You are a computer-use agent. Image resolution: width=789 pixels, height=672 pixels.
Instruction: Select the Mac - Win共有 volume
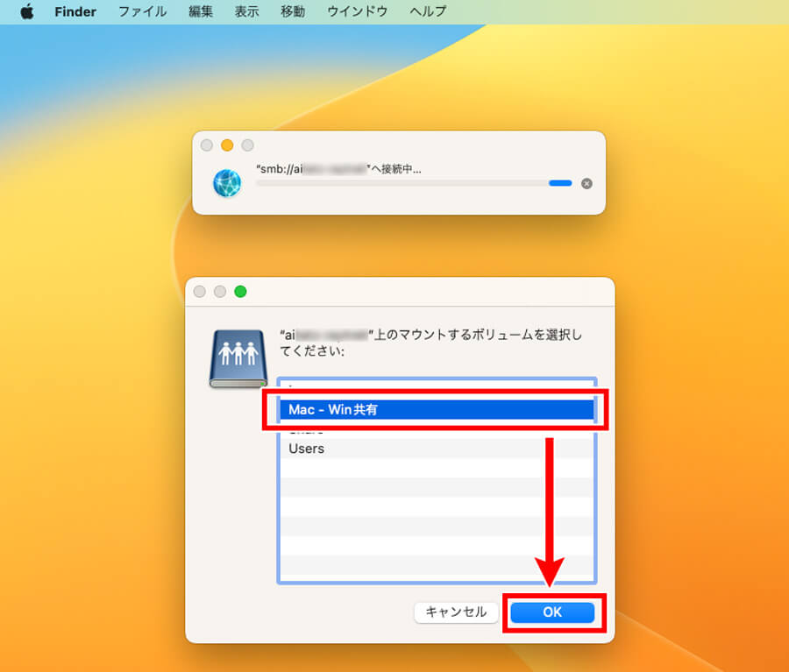coord(437,409)
